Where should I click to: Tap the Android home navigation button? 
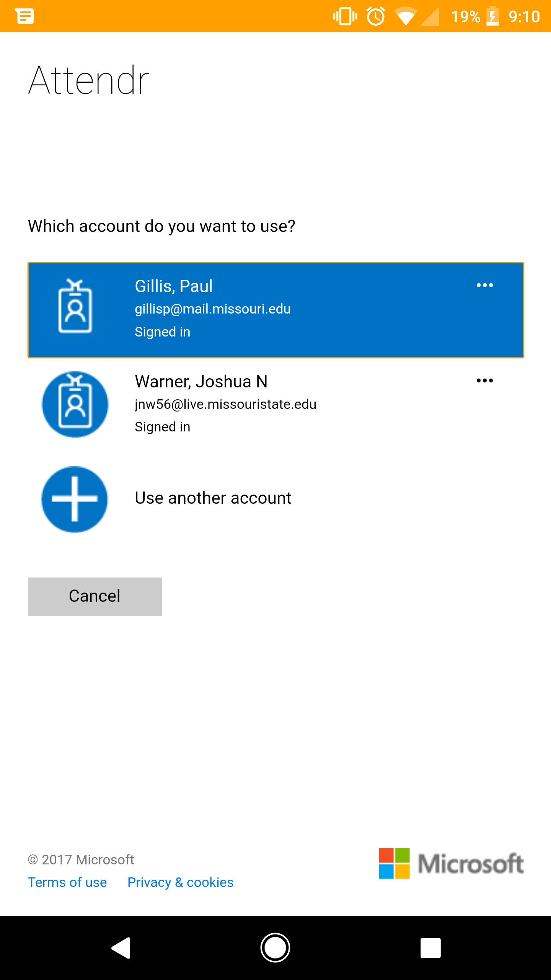(x=275, y=948)
